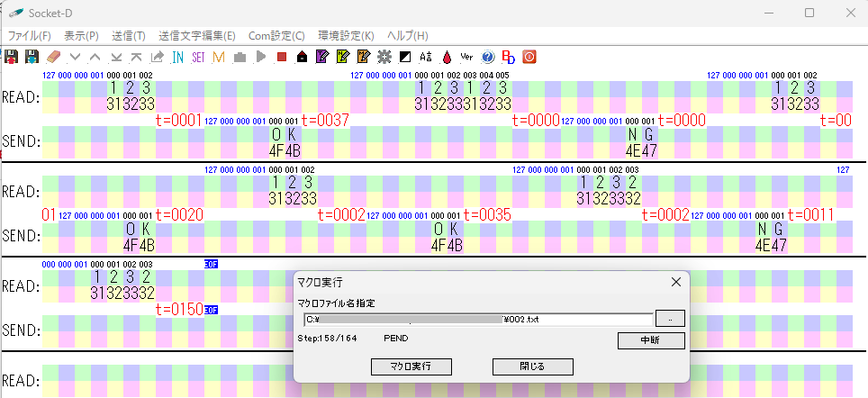The width and height of the screenshot is (868, 398).
Task: Click the blue IN toolbar icon
Action: [x=178, y=57]
